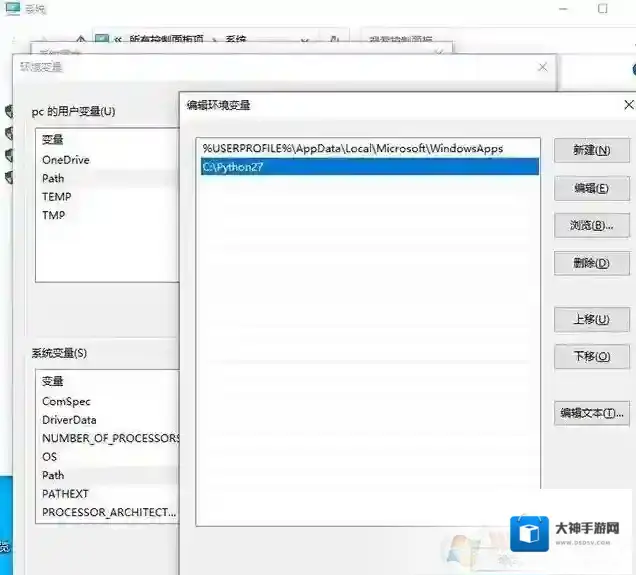Close the 编辑环境变量 dialog
636x575 pixels.
(x=628, y=105)
